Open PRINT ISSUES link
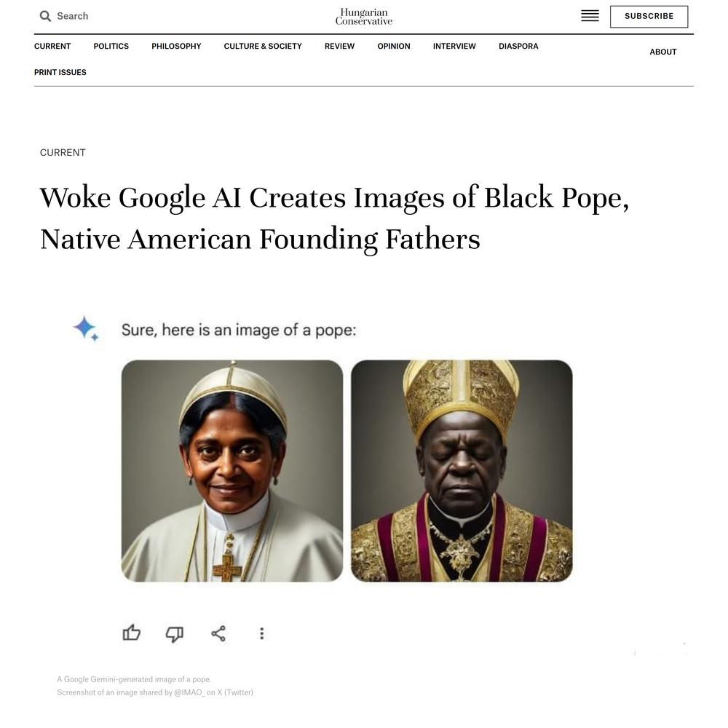 pyautogui.click(x=60, y=72)
